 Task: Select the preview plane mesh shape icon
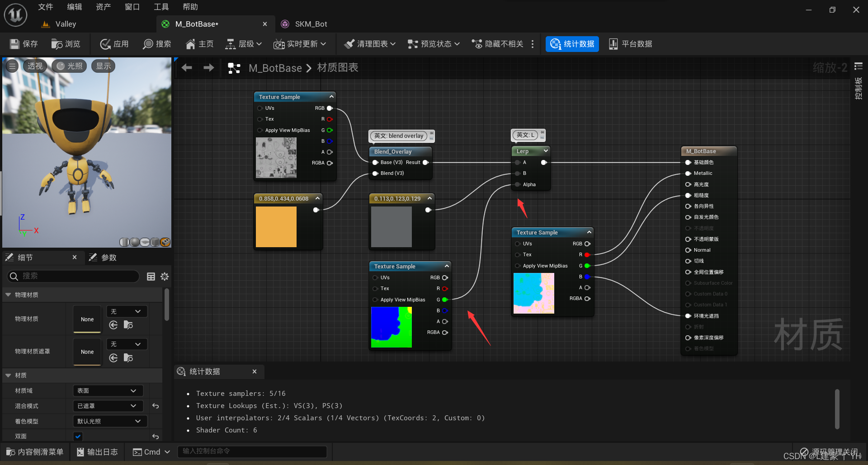[145, 242]
